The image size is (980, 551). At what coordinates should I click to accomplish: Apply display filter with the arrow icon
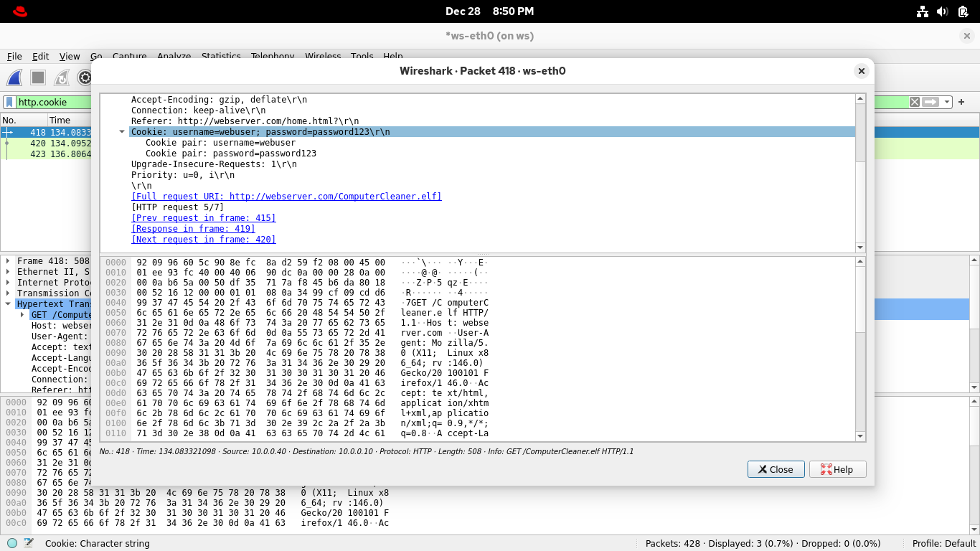point(930,102)
